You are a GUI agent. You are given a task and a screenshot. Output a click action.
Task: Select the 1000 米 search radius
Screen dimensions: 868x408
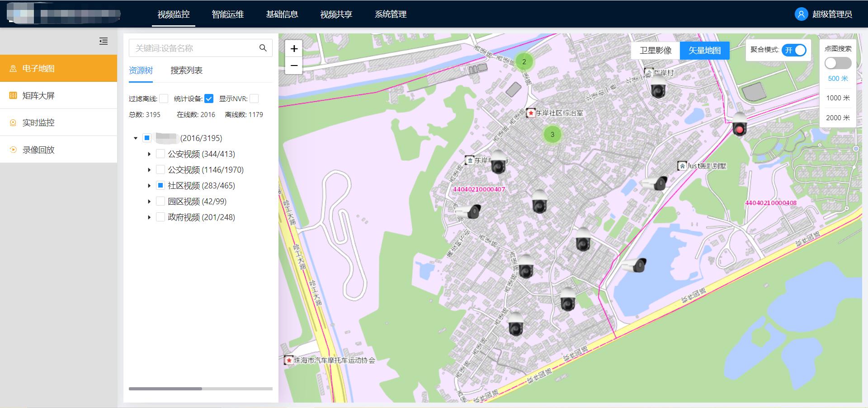point(838,98)
